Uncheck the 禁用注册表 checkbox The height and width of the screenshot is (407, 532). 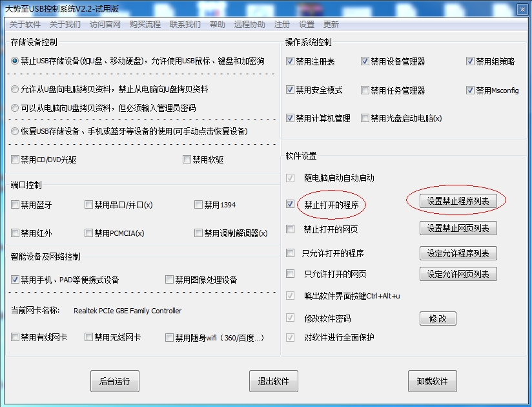[290, 61]
